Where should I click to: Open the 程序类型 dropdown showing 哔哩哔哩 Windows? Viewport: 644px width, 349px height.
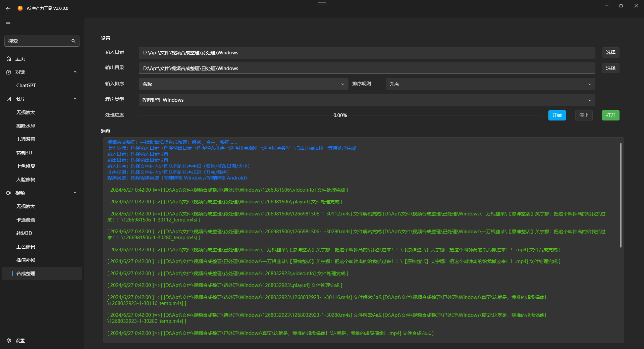pyautogui.click(x=367, y=100)
